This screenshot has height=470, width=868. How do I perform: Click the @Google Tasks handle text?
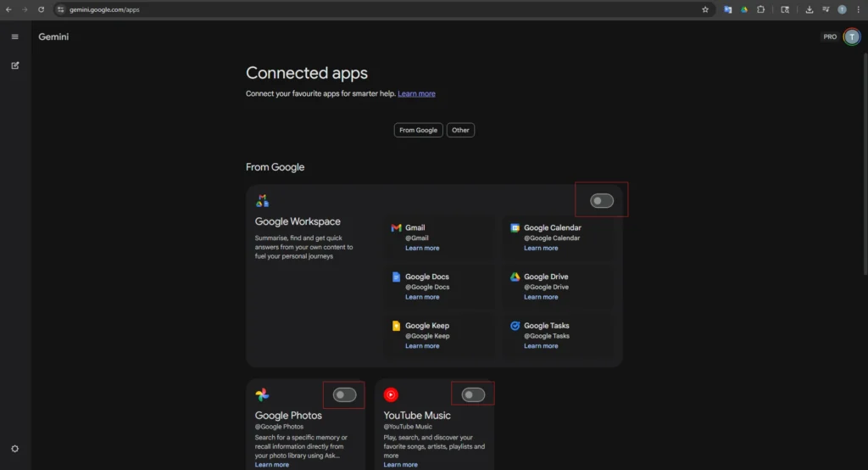[547, 336]
